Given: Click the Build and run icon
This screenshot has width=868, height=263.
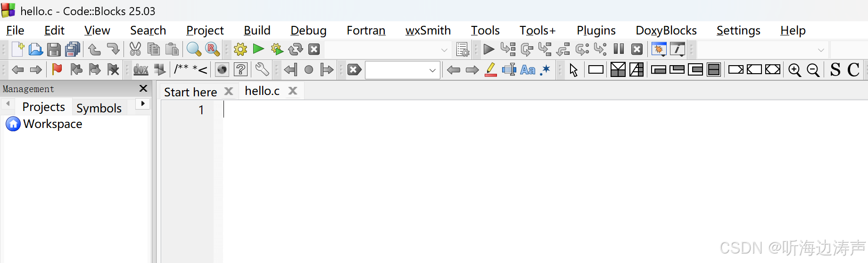Looking at the screenshot, I should (x=277, y=49).
